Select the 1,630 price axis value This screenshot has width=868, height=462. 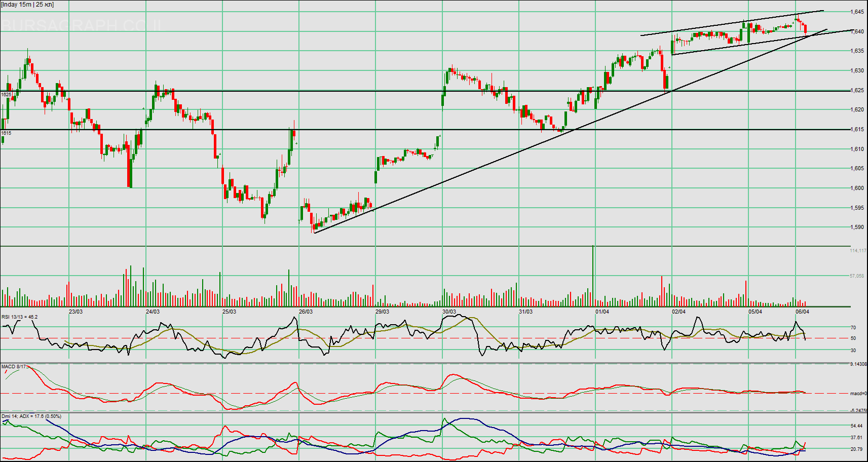point(857,70)
